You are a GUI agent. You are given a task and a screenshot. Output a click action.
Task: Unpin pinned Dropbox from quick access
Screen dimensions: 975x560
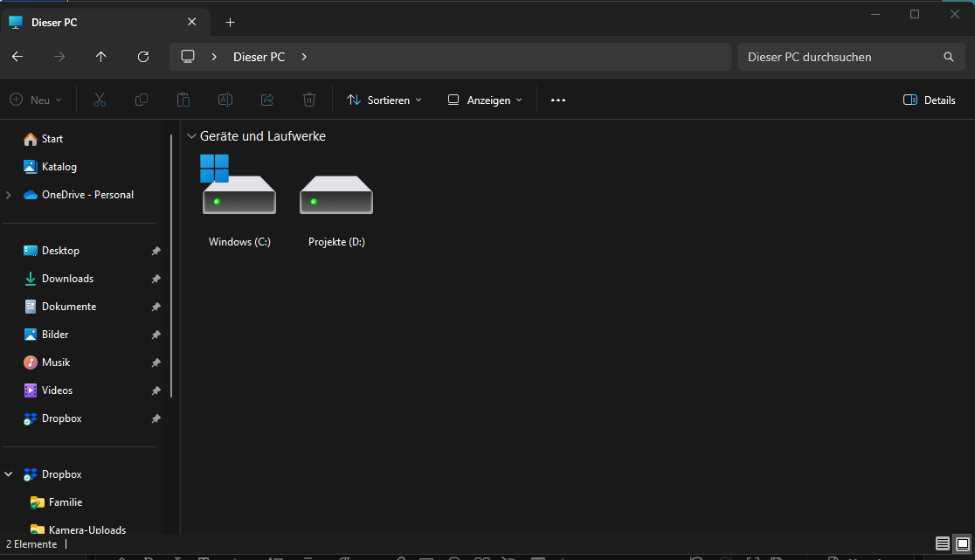point(156,419)
